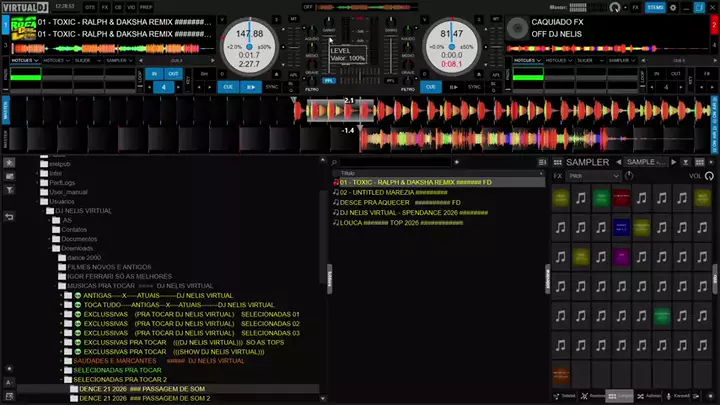The image size is (720, 405).
Task: Select deck 1 button on left edge
Action: click(6, 25)
